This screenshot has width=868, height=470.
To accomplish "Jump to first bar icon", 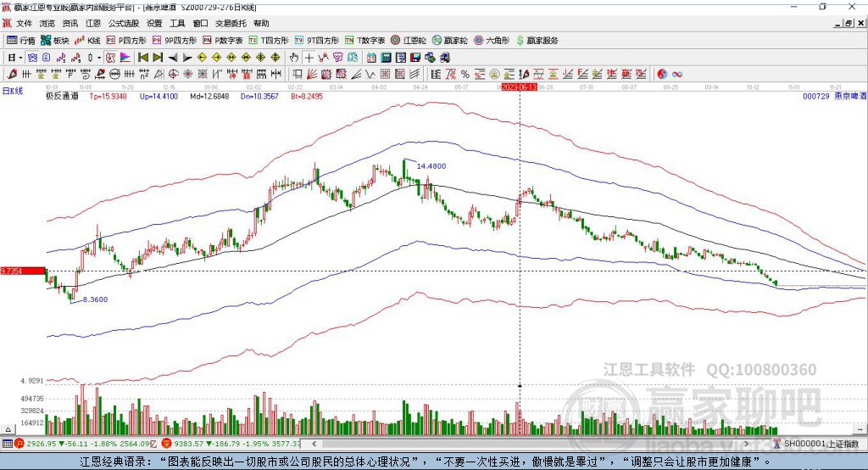I will pos(142,58).
